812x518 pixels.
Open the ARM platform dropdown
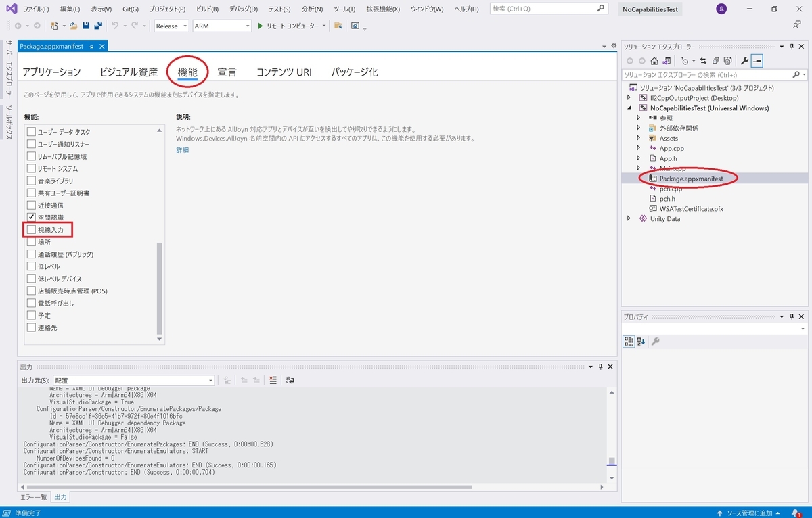(221, 26)
